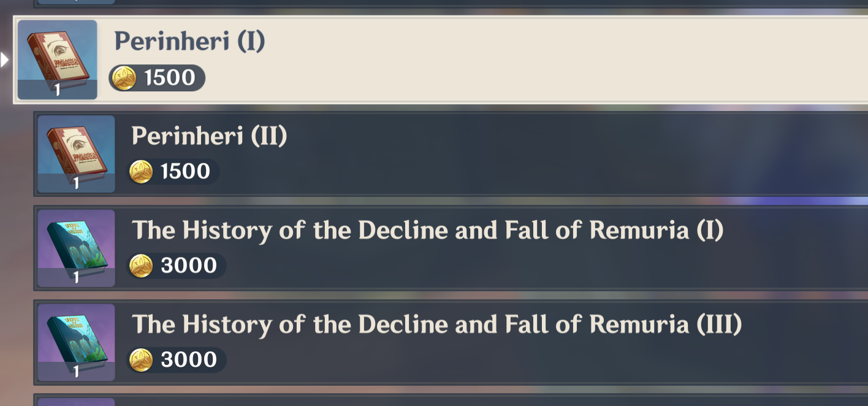
Task: Pick "The History of the Decline and Fall of Remuria (I)"
Action: tap(427, 230)
